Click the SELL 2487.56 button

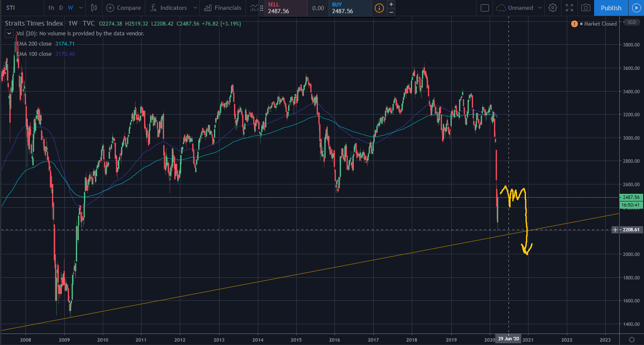tap(283, 8)
